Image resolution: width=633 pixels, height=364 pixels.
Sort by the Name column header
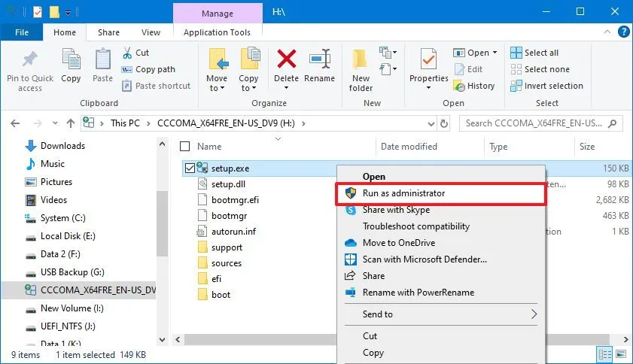[209, 147]
